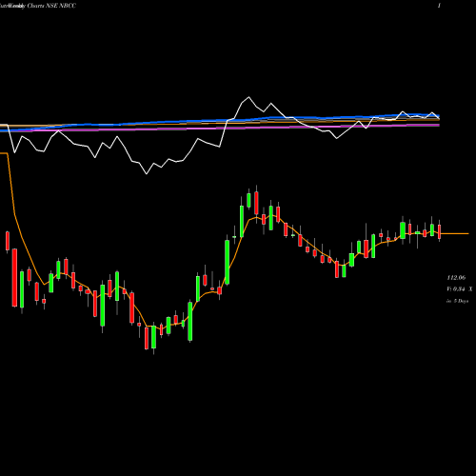Click the 112.06 price label

pyautogui.click(x=456, y=278)
